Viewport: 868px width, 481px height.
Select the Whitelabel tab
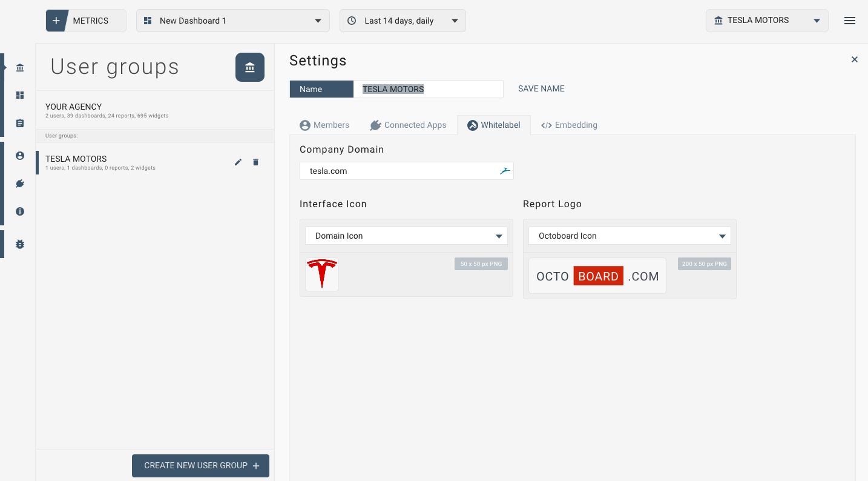[494, 125]
